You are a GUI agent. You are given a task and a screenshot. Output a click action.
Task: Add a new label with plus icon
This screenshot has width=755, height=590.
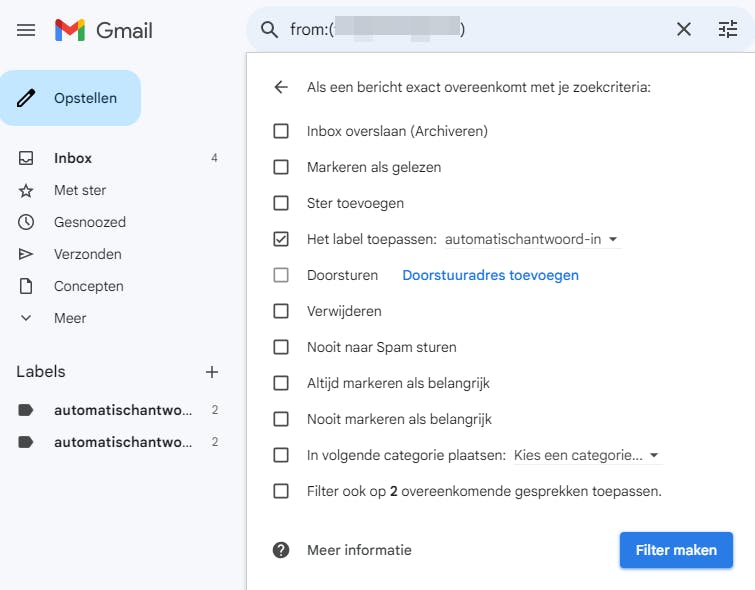(212, 372)
